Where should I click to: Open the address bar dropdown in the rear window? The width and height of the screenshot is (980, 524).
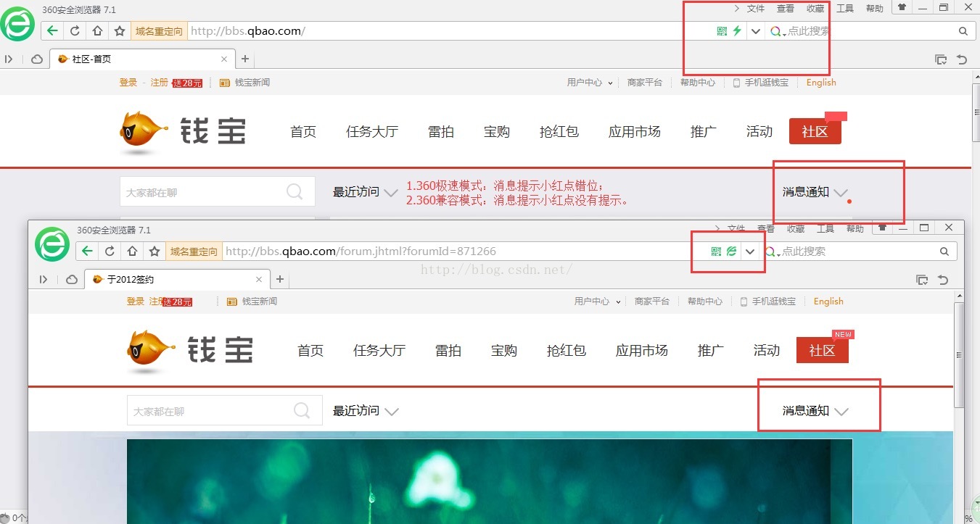coord(756,31)
